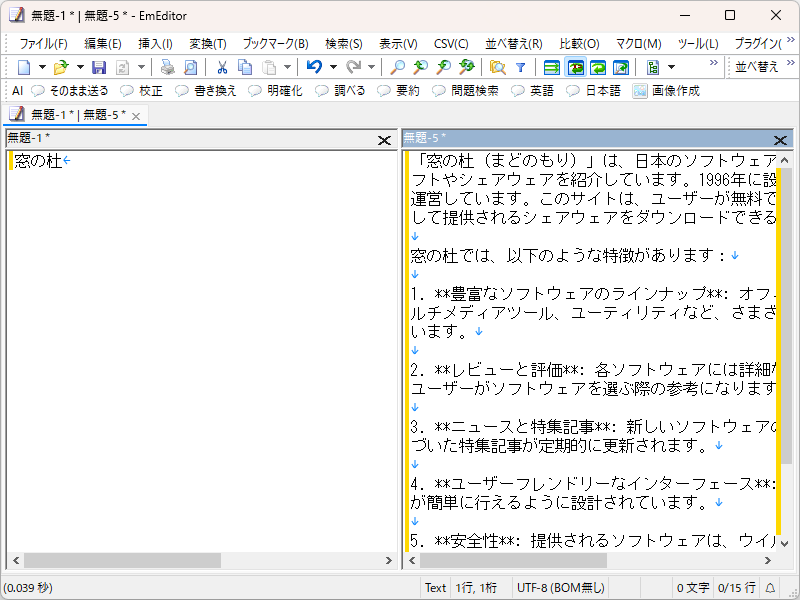
Task: Click the configuration properties icon
Action: [653, 67]
